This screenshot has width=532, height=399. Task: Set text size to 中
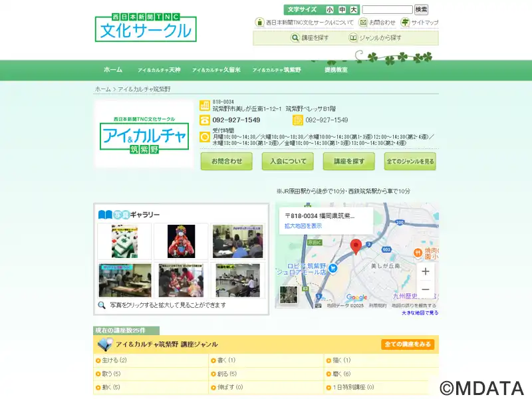[x=342, y=9]
